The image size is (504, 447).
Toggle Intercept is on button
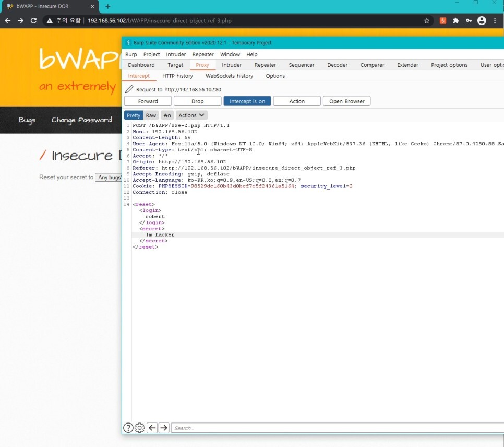coord(247,101)
